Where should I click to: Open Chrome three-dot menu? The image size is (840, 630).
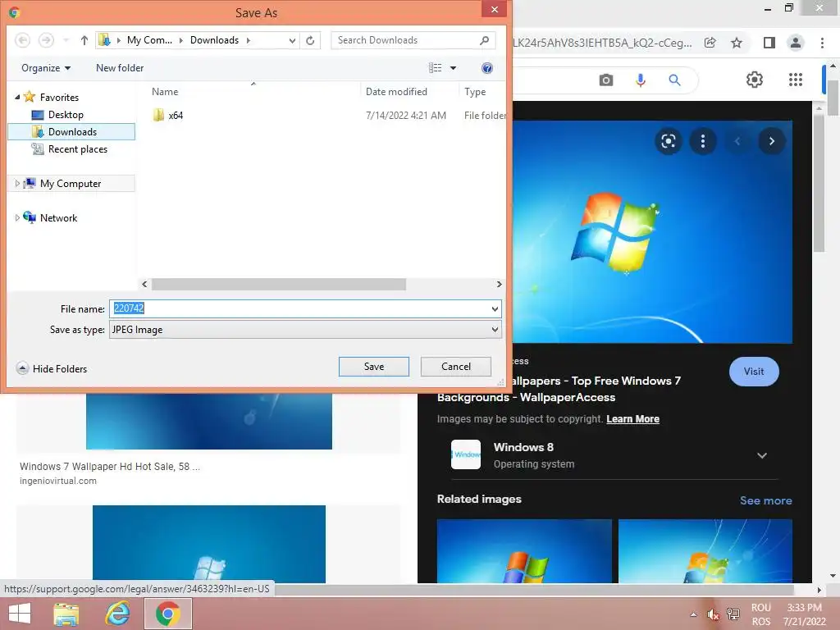point(822,43)
